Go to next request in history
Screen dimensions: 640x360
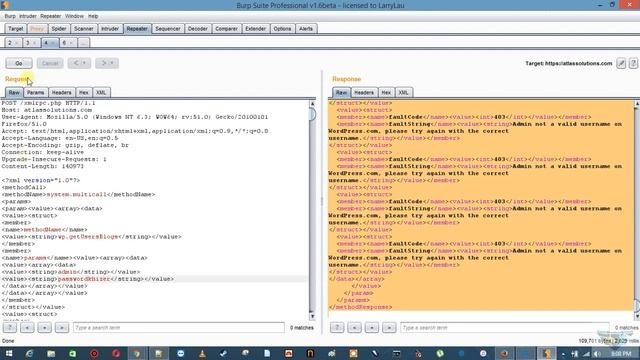[104, 63]
